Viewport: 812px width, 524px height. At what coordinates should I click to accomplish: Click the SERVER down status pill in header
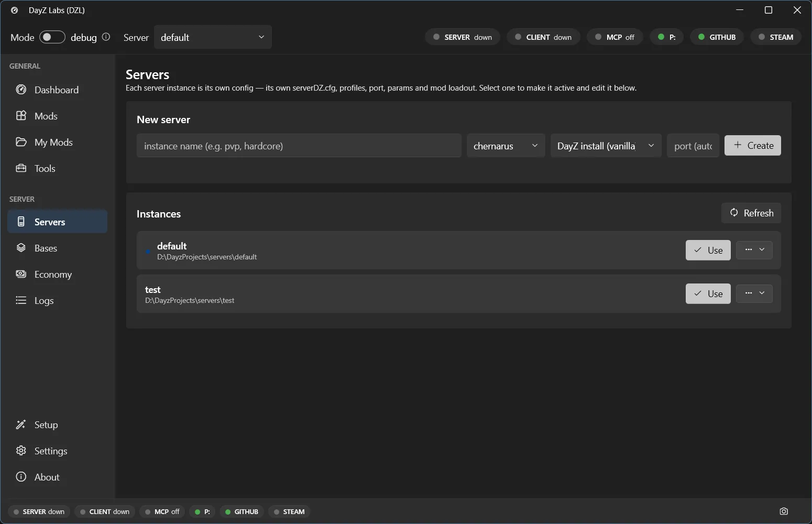(463, 37)
